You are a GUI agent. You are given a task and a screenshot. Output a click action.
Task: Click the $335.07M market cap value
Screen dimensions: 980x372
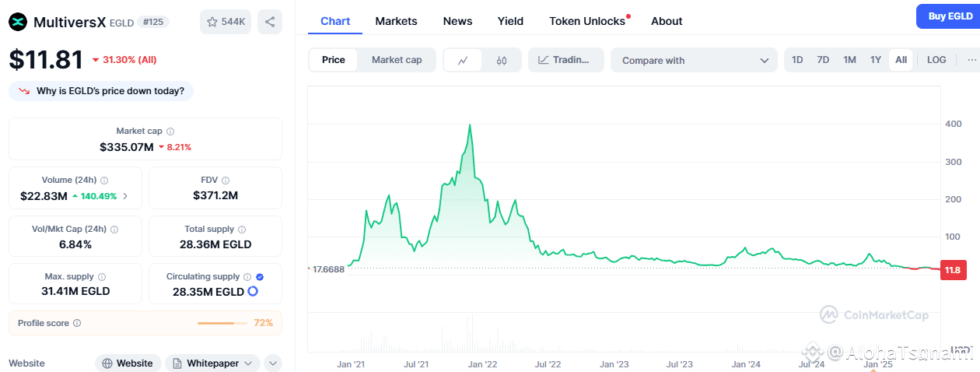127,146
